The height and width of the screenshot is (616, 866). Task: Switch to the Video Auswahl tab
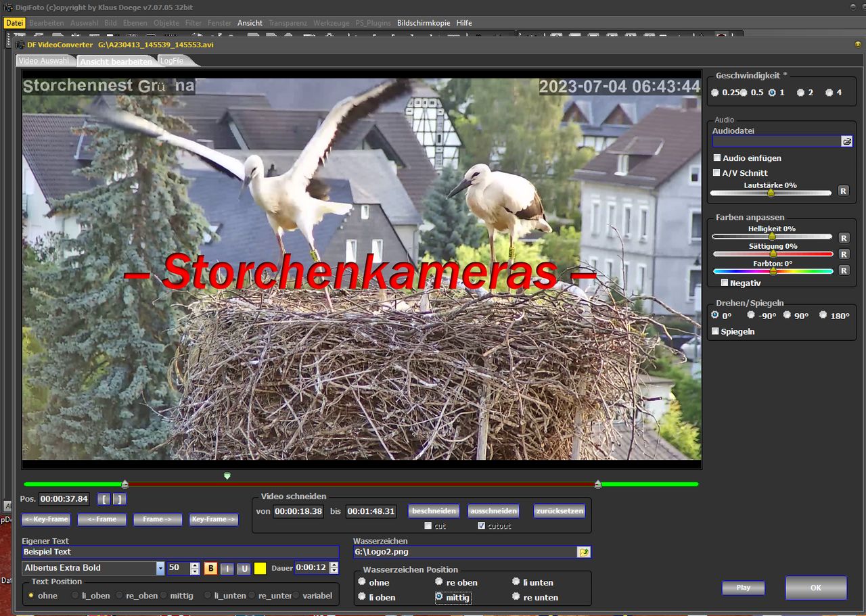(x=44, y=61)
